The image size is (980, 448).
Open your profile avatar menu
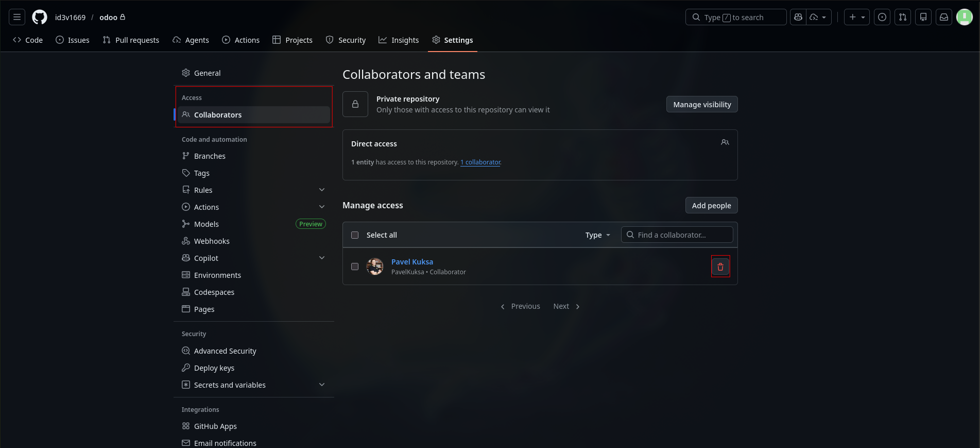pyautogui.click(x=965, y=17)
